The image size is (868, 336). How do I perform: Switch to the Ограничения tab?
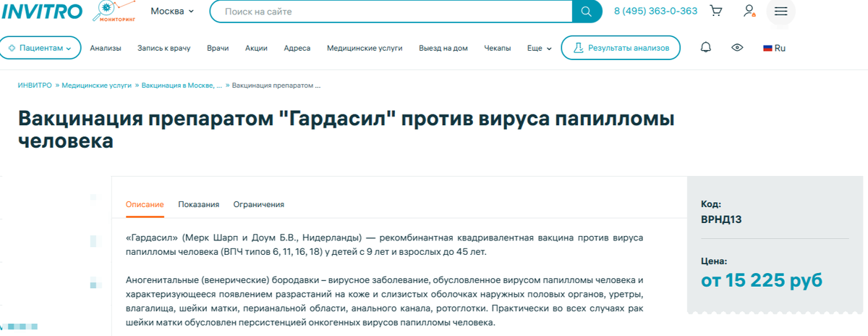259,205
